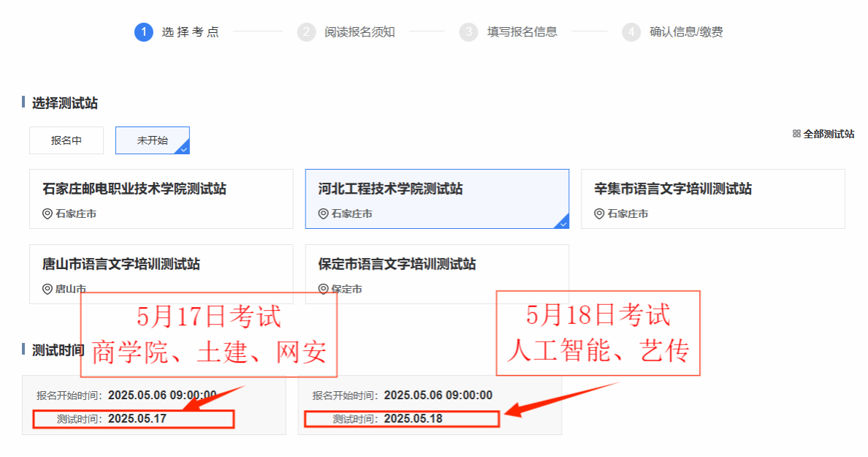
Task: Open the 全部测试站 link
Action: click(x=829, y=134)
